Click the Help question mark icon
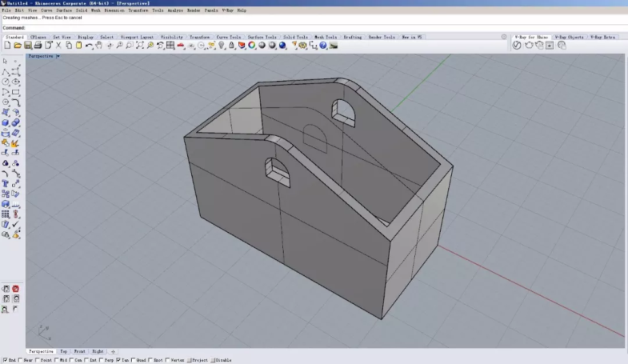This screenshot has height=364, width=628. [x=323, y=46]
